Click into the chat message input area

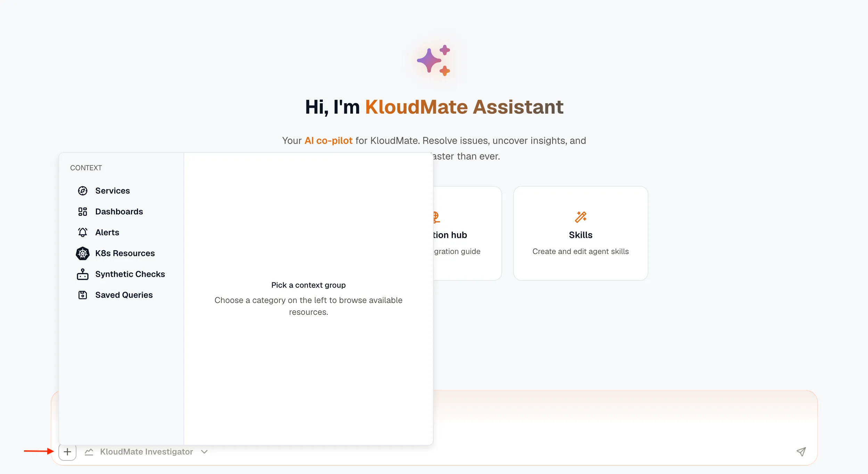[x=625, y=417]
